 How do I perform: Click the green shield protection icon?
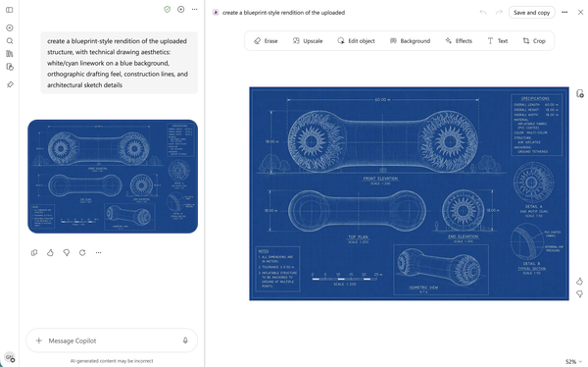(x=168, y=10)
